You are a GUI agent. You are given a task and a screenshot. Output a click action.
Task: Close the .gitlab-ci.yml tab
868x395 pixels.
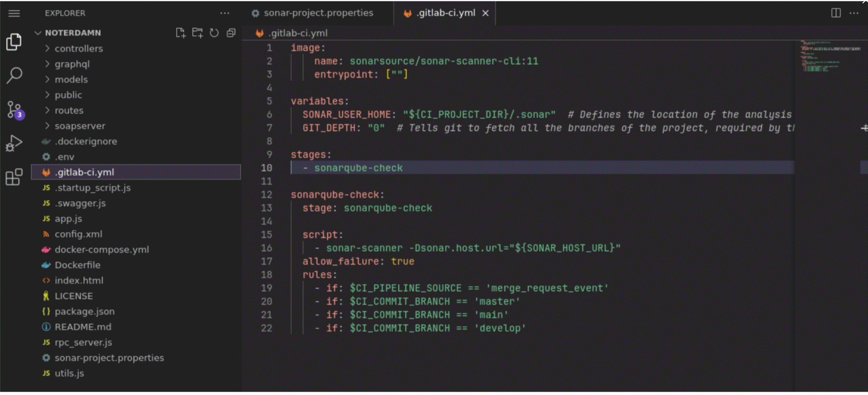[x=486, y=13]
